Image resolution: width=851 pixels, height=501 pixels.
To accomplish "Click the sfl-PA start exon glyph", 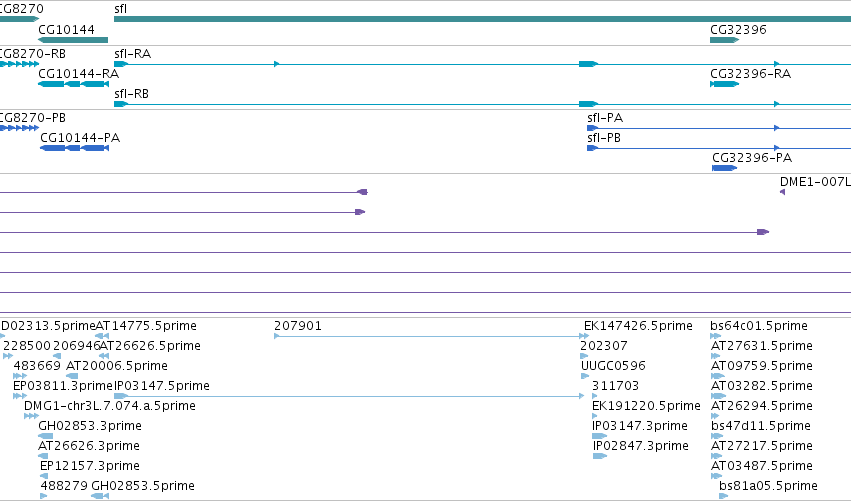I will 592,128.
